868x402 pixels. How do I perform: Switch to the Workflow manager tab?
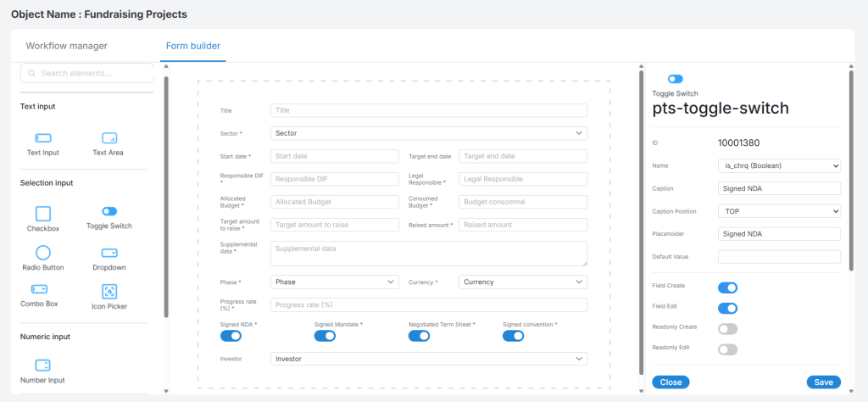(x=67, y=46)
